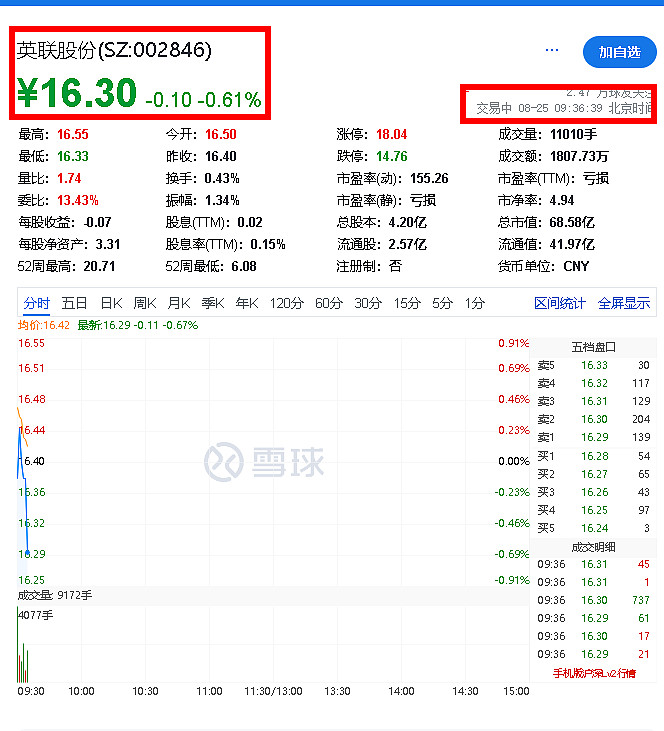Click the 市盈率(动) value 155.26
664x731 pixels.
click(429, 178)
